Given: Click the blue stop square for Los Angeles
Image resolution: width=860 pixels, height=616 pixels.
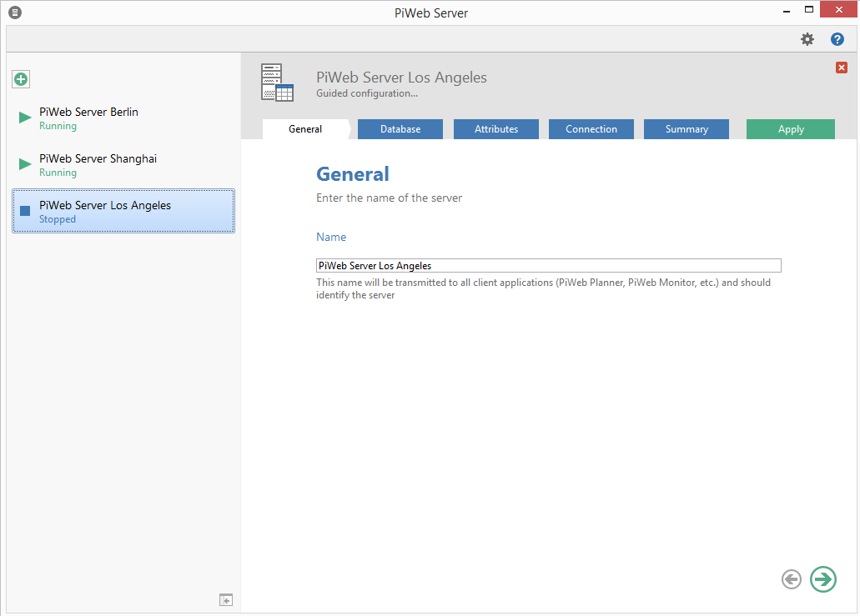Looking at the screenshot, I should coord(25,211).
